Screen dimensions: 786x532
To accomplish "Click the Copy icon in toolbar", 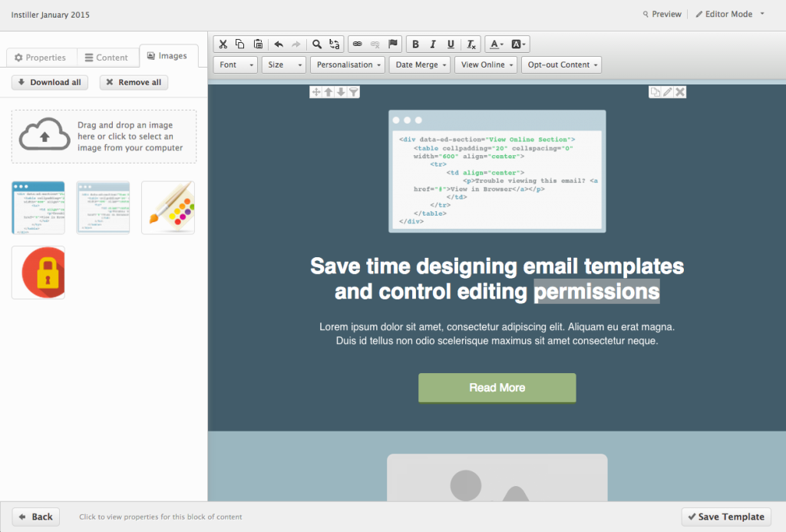I will pyautogui.click(x=240, y=44).
